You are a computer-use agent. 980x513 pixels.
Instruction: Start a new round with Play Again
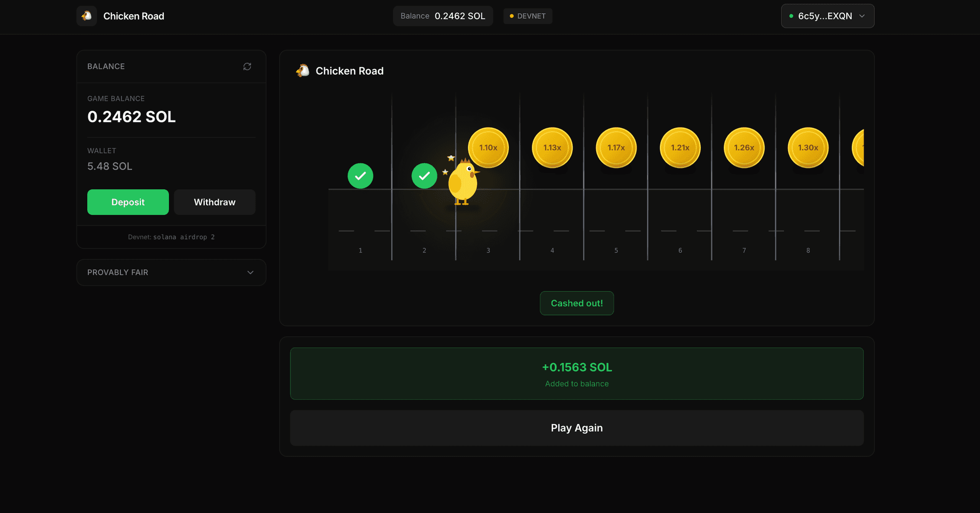coord(576,428)
